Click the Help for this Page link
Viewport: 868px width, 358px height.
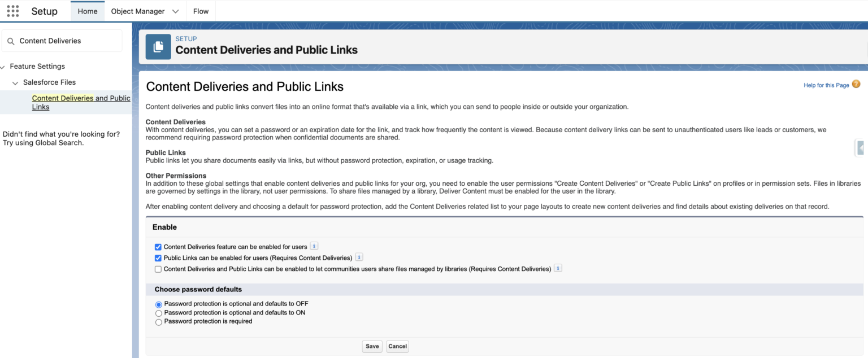coord(826,85)
